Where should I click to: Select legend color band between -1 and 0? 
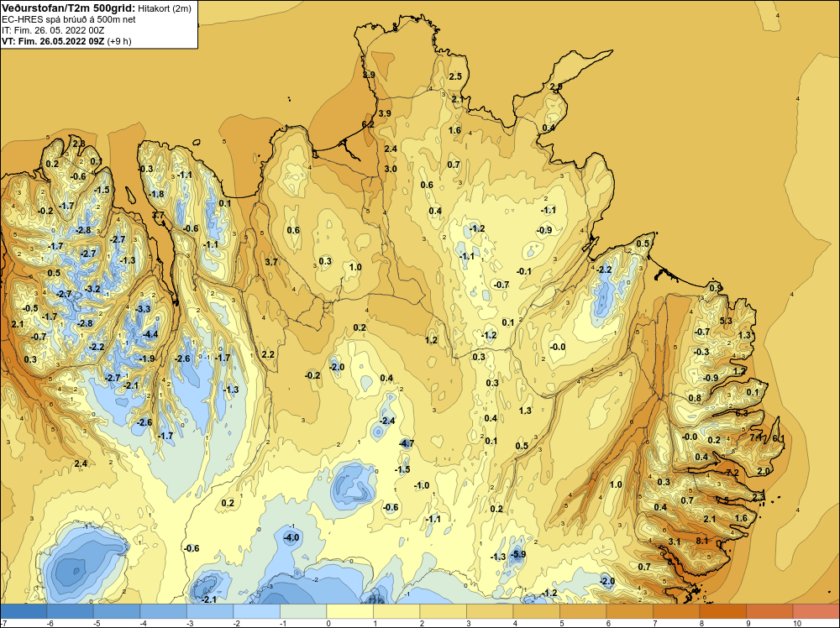tap(303, 611)
